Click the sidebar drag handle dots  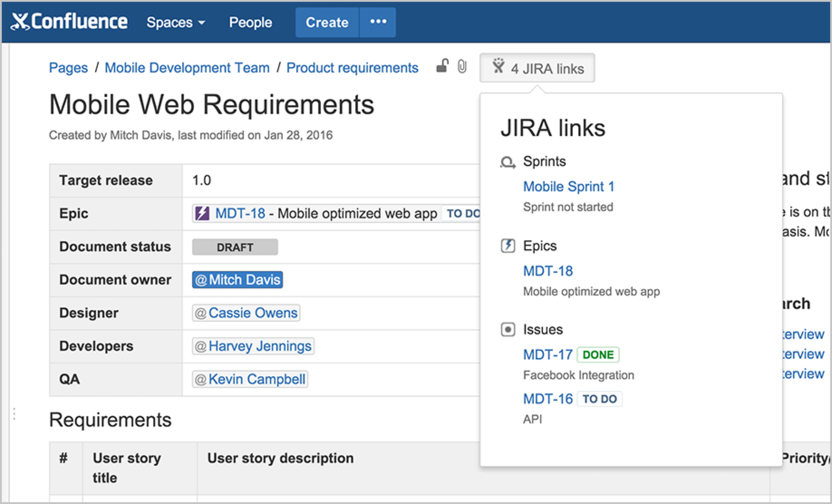tap(15, 414)
